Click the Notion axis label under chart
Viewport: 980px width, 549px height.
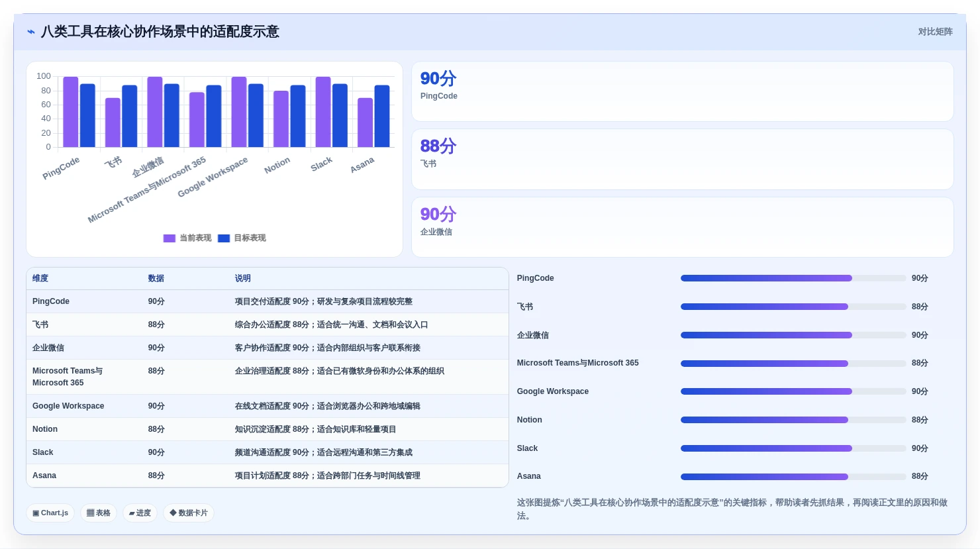pyautogui.click(x=277, y=165)
